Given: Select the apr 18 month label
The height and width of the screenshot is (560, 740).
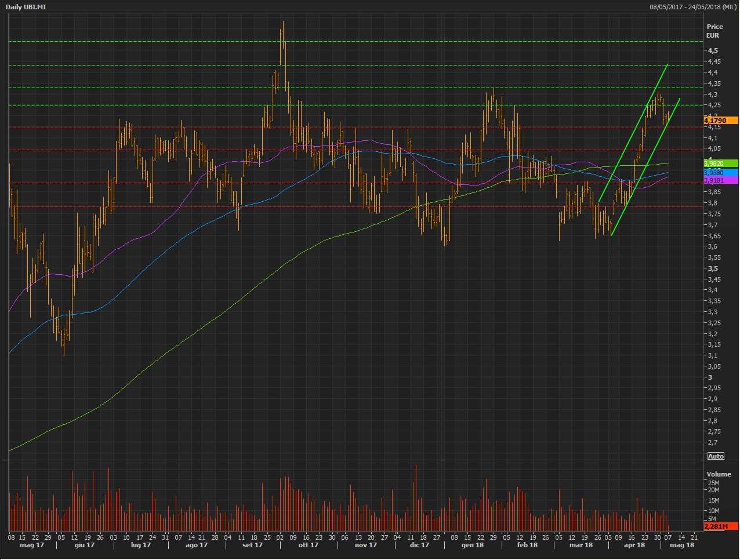Looking at the screenshot, I should tap(634, 546).
